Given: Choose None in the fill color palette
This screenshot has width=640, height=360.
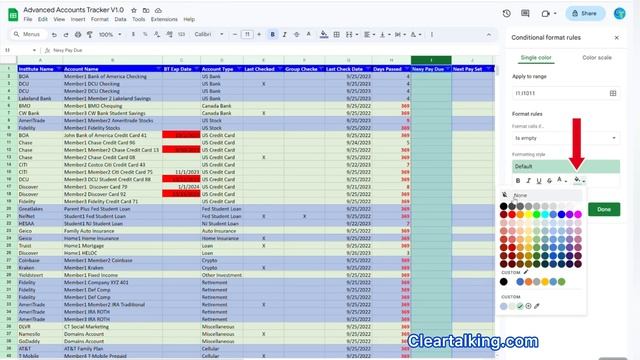Looking at the screenshot, I should click(541, 195).
